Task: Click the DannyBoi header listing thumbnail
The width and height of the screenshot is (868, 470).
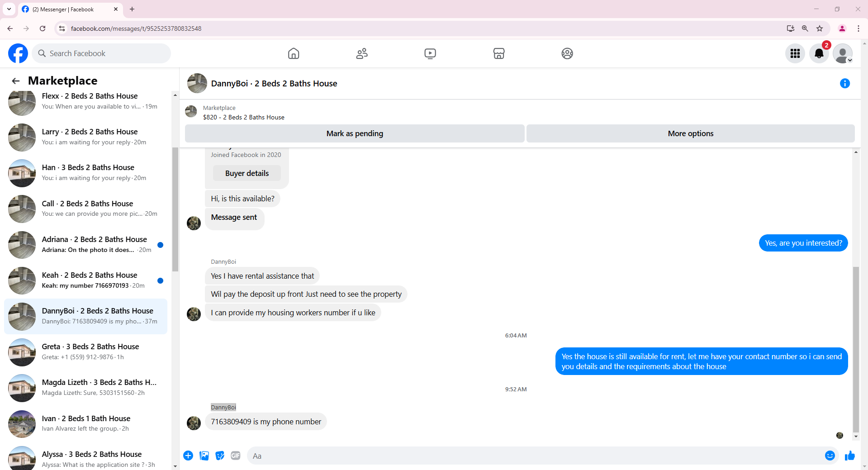Action: pos(197,83)
